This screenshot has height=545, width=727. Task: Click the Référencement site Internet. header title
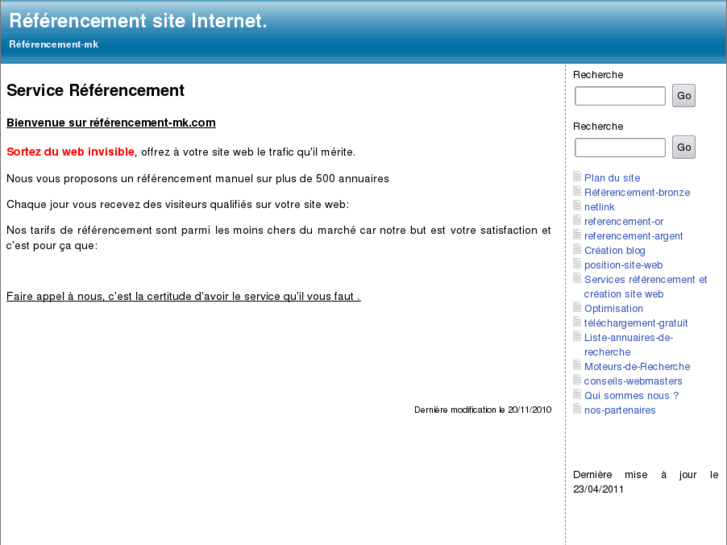click(138, 21)
